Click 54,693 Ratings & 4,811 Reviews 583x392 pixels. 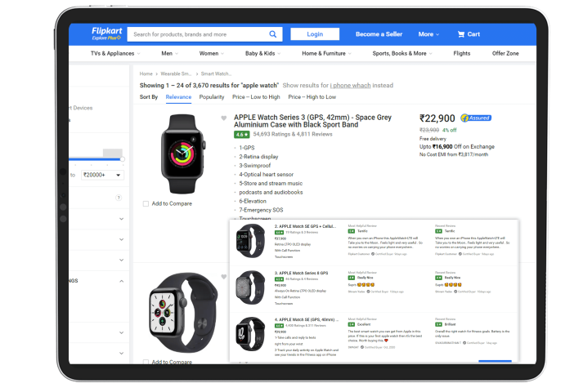tap(293, 135)
